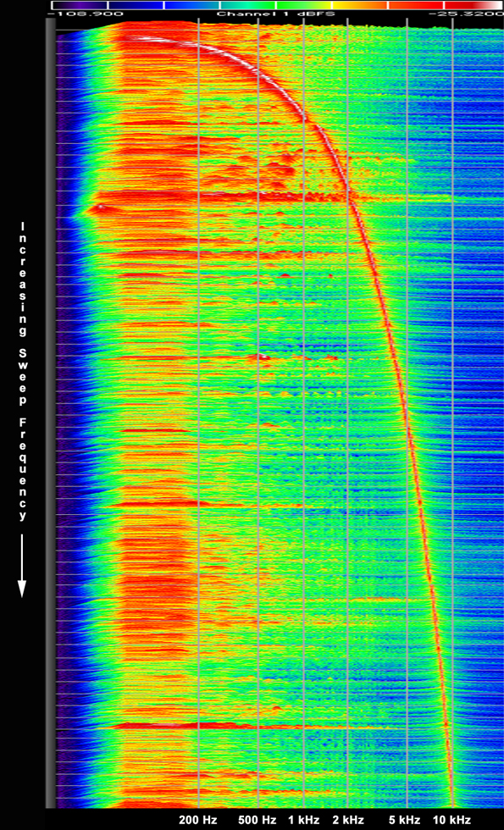
Task: Click the Channel 1 dBFS label
Action: [x=275, y=14]
